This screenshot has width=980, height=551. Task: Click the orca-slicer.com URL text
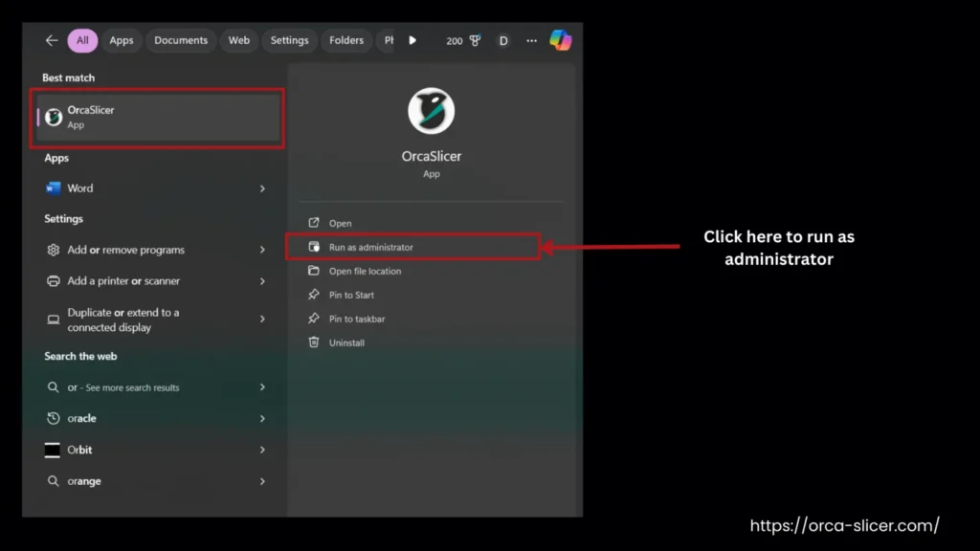click(x=844, y=525)
